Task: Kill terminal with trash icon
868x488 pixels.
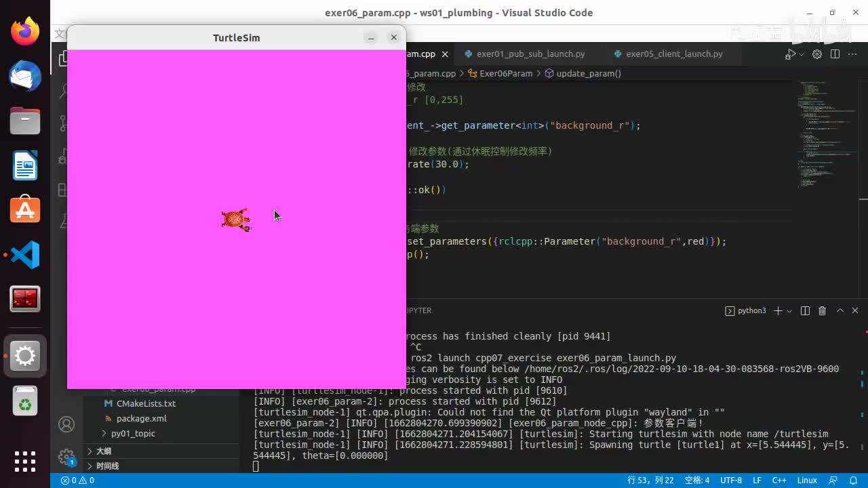Action: [822, 310]
